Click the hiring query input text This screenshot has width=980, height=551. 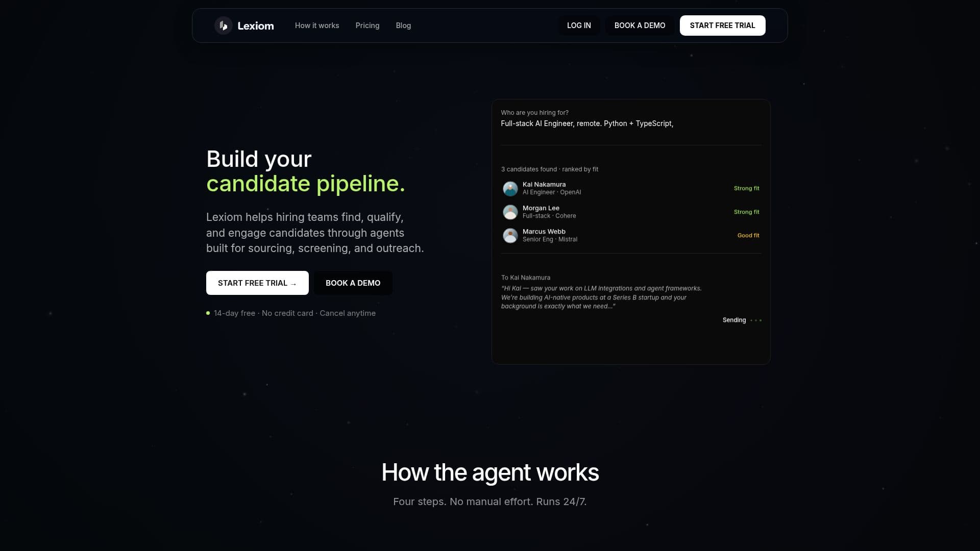(587, 123)
